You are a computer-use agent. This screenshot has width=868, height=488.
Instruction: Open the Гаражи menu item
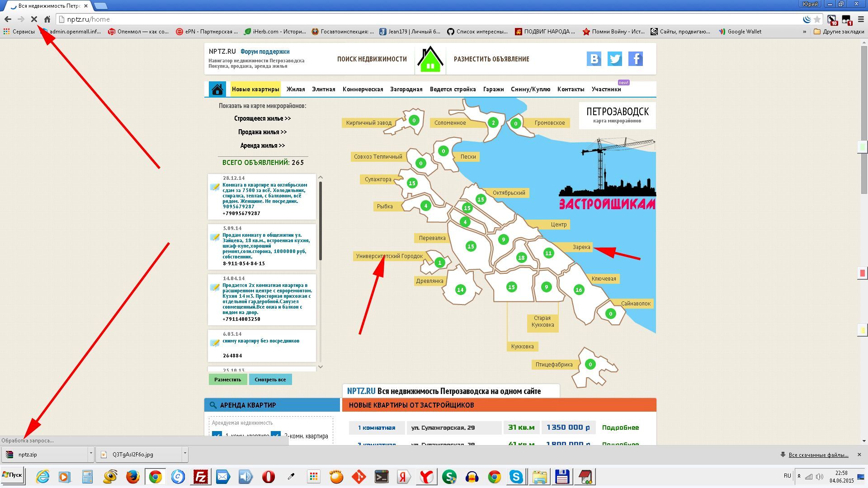point(493,89)
